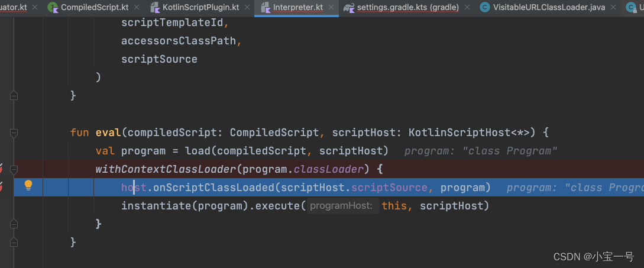Image resolution: width=644 pixels, height=268 pixels.
Task: Click the host identifier on highlighted line
Action: (134, 188)
